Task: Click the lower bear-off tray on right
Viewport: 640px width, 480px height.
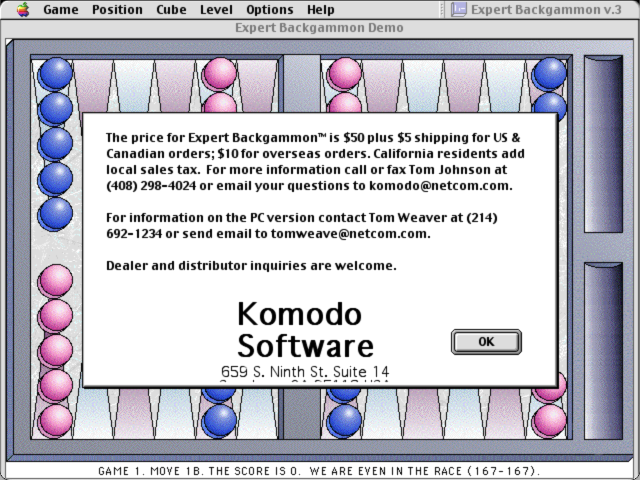Action: (603, 351)
